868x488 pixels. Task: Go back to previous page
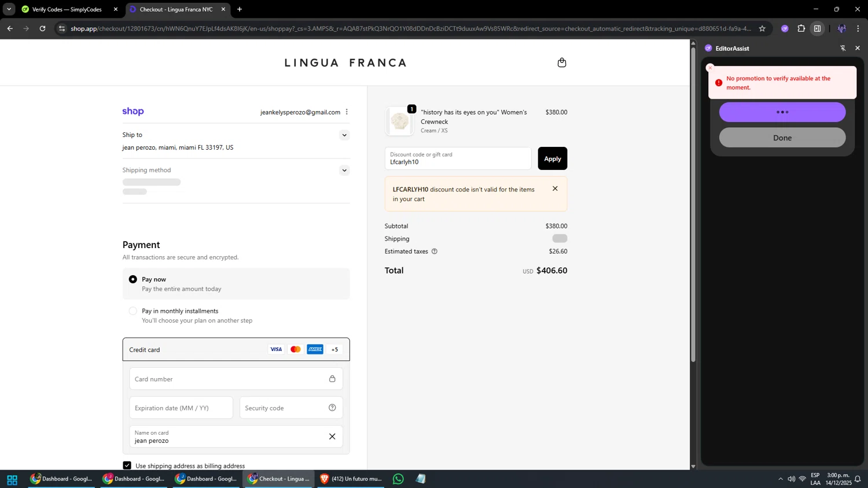point(10,28)
